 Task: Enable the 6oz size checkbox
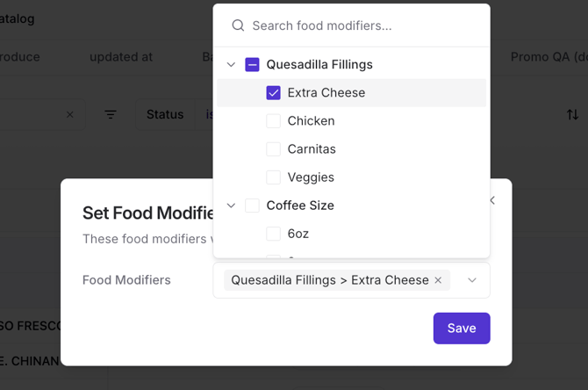[274, 233]
